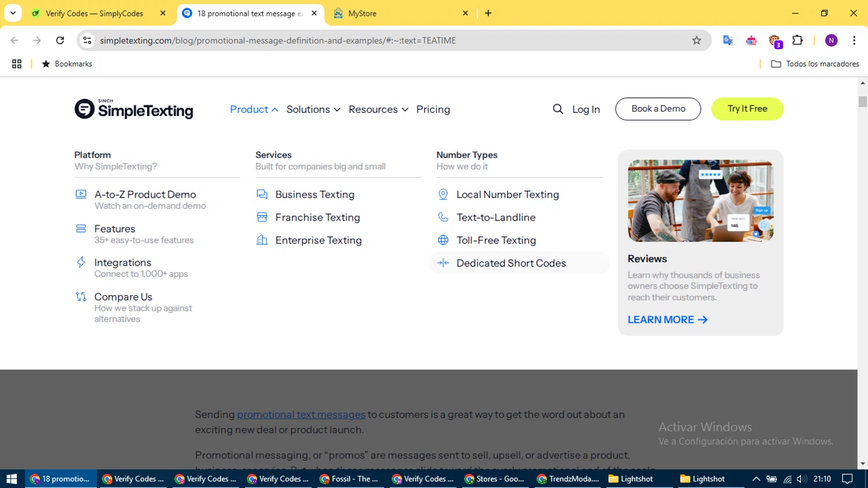The height and width of the screenshot is (488, 868).
Task: Open the Google Translate extension icon
Action: 728,41
